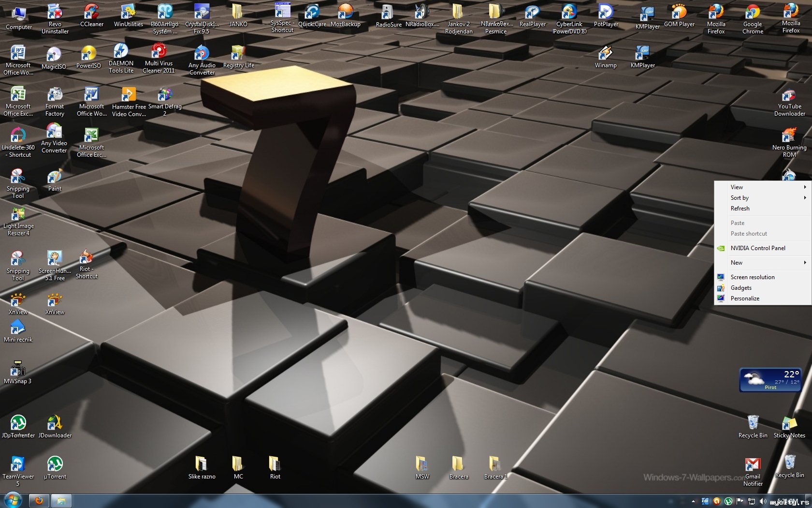Select Personalize in the context menu
812x508 pixels.
tap(745, 299)
